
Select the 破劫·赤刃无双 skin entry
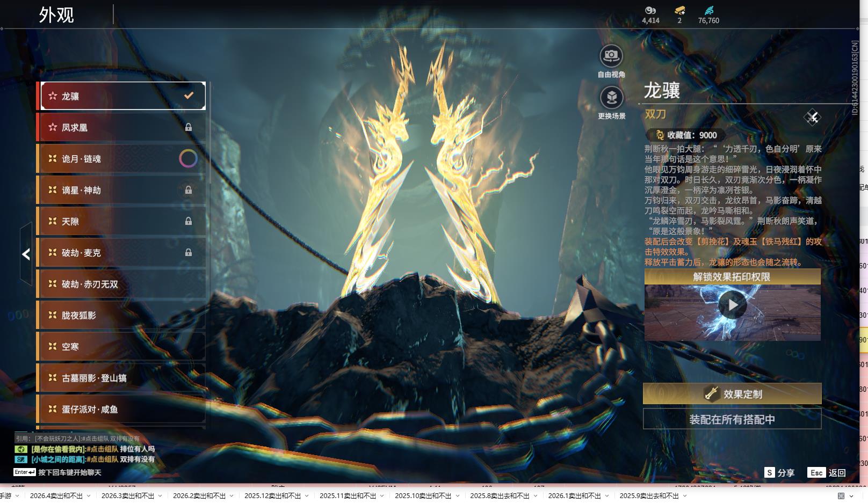(121, 284)
